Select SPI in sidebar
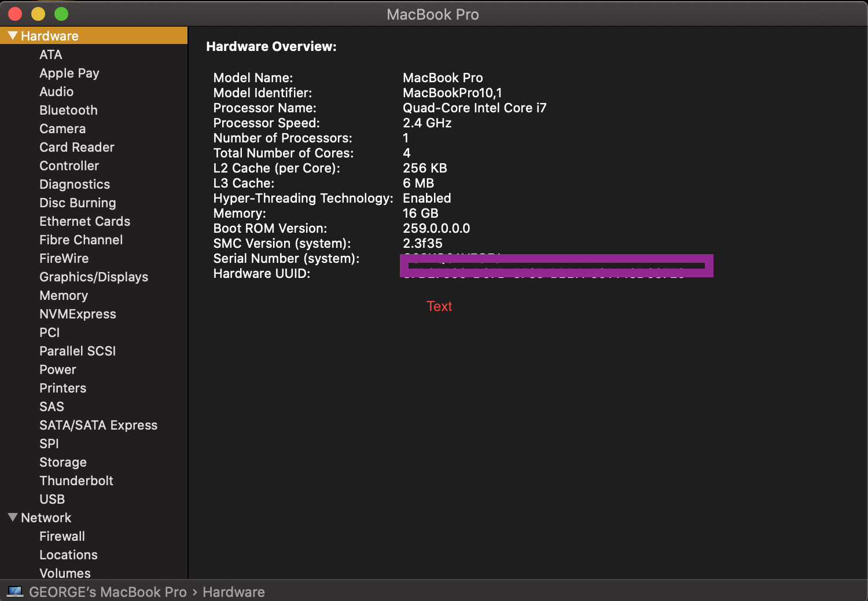 pyautogui.click(x=49, y=444)
